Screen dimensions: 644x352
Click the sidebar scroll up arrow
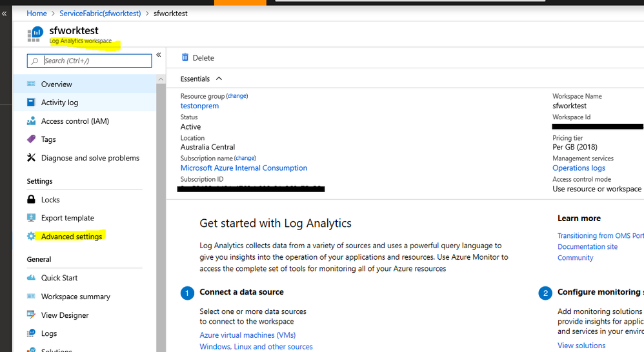(161, 79)
